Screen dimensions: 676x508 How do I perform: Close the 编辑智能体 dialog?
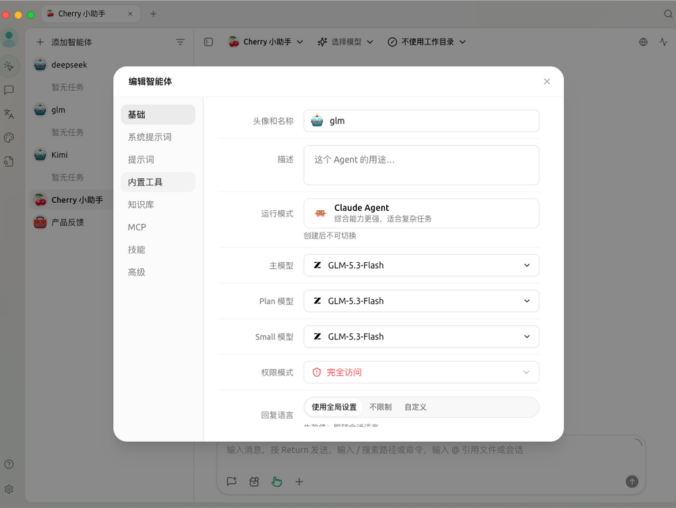tap(547, 82)
